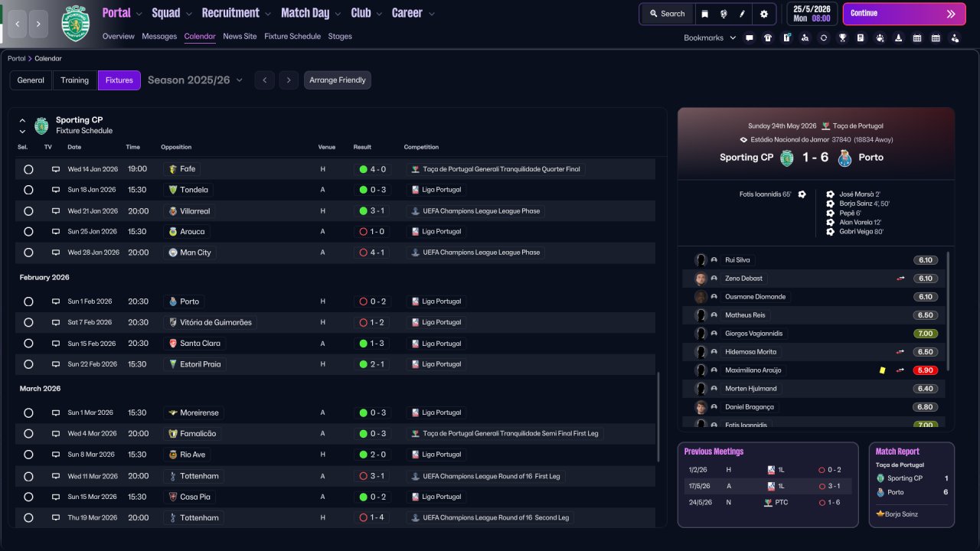Click the pencil edit icon in top toolbar

coord(742,14)
